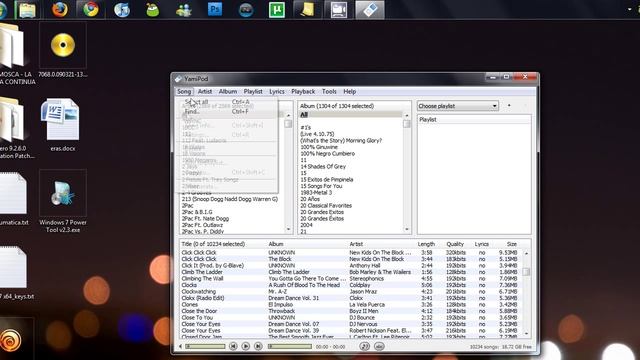The height and width of the screenshot is (360, 640).
Task: Select Windows 7 Power Tool desktop icon
Action: [x=62, y=201]
